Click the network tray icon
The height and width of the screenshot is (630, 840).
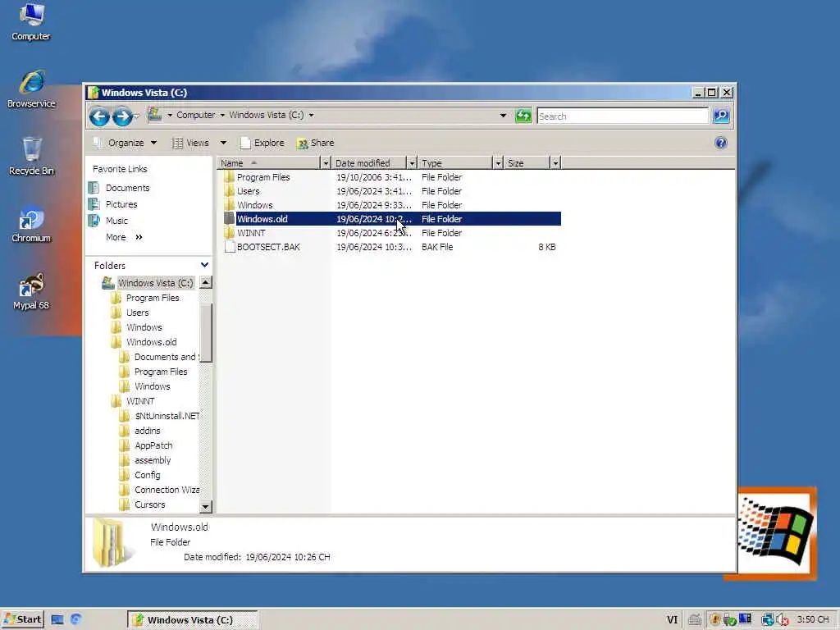[767, 620]
